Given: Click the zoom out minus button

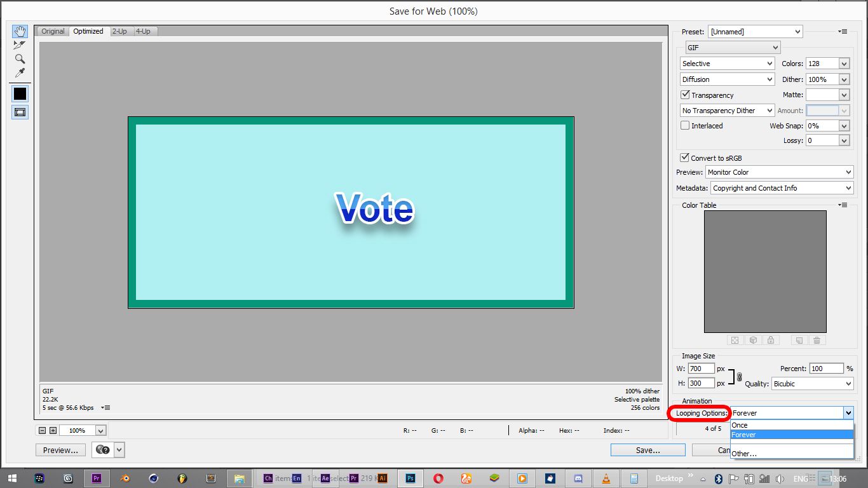Looking at the screenshot, I should click(x=43, y=430).
